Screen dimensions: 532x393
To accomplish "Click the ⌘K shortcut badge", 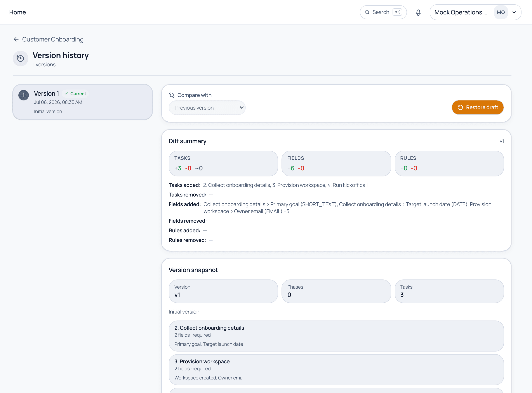I will click(397, 12).
